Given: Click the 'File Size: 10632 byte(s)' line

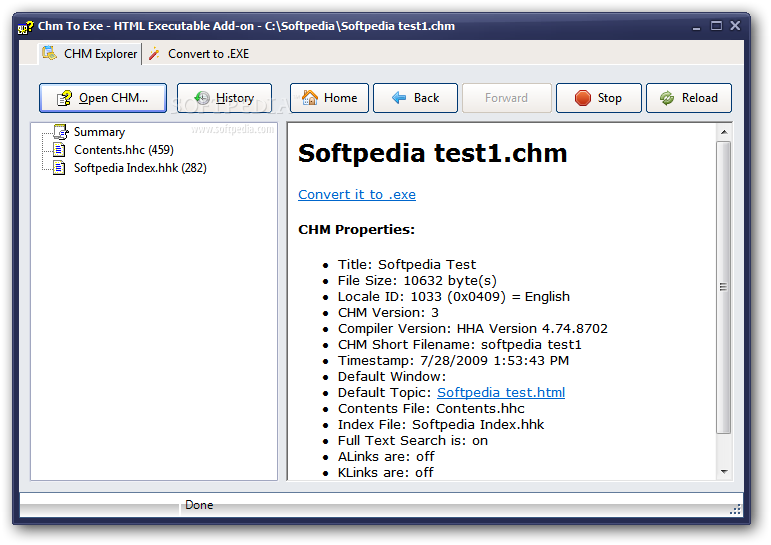Looking at the screenshot, I should click(x=417, y=281).
